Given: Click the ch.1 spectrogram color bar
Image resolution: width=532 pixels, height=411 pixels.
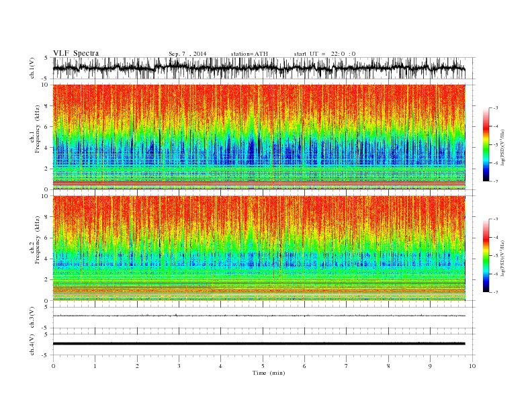Looking at the screenshot, I should point(486,144).
